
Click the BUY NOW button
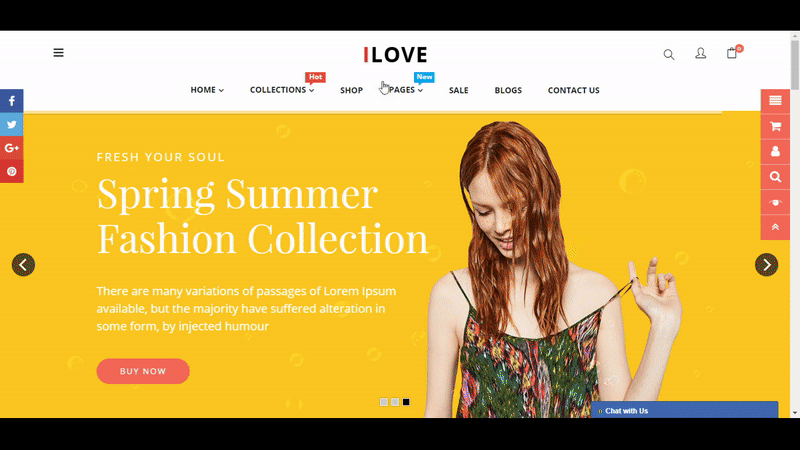(143, 371)
